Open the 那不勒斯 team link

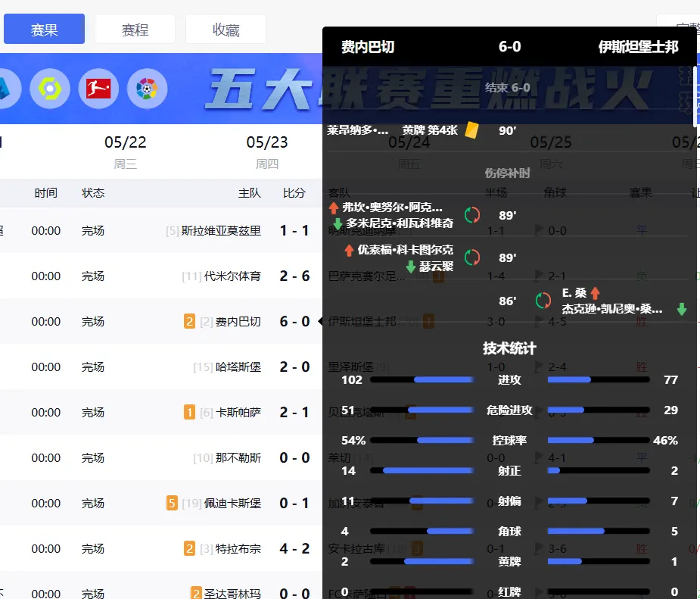[238, 458]
